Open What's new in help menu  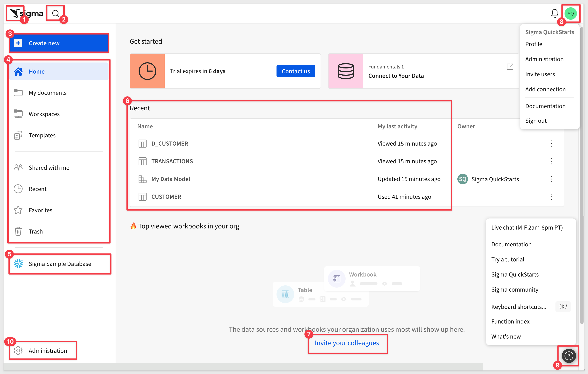[x=506, y=336]
